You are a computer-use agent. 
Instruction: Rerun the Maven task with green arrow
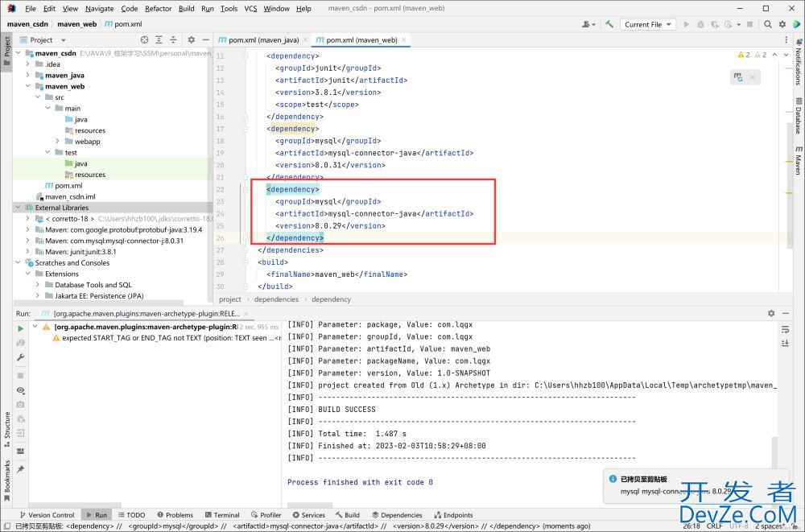pos(21,328)
